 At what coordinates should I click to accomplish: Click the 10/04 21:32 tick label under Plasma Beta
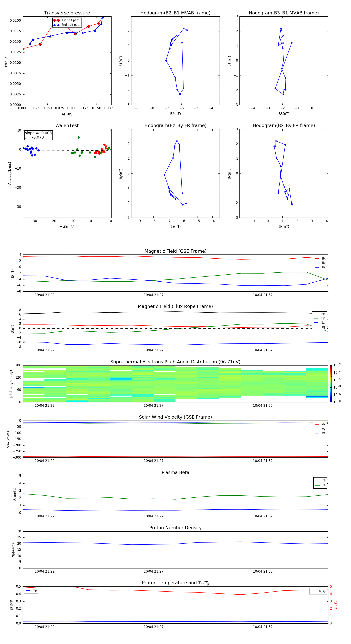(262, 516)
